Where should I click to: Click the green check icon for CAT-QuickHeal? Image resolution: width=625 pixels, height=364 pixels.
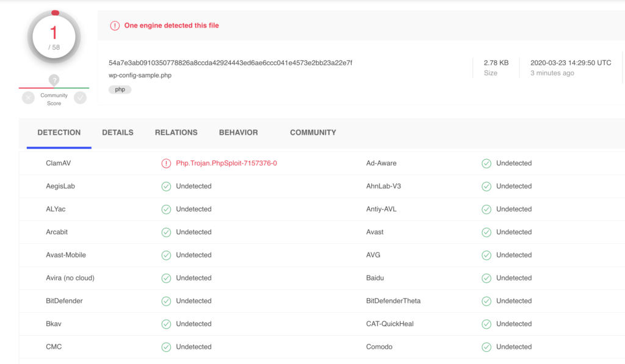[x=486, y=324]
